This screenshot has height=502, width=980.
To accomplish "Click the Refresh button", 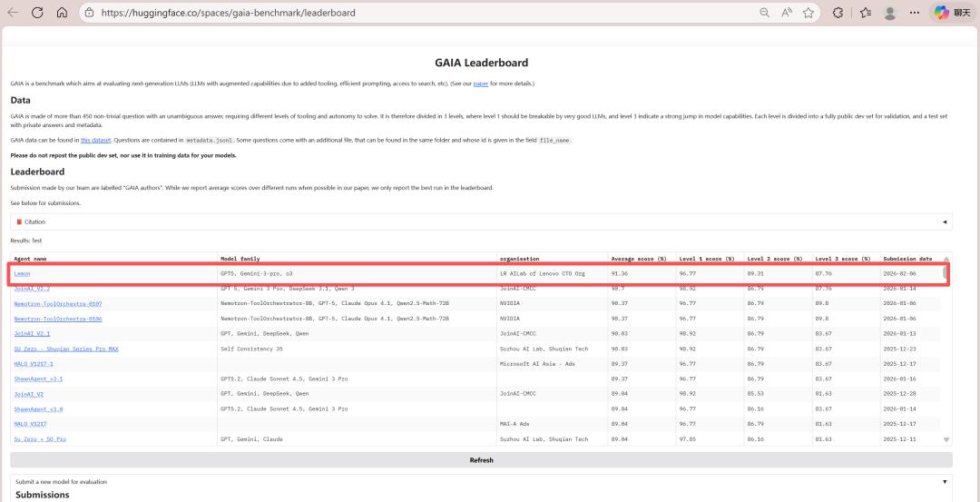I will [x=481, y=460].
